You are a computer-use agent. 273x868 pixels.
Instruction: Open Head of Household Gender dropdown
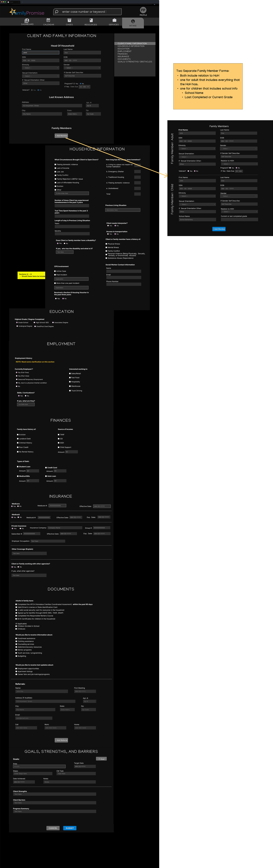coord(82,68)
